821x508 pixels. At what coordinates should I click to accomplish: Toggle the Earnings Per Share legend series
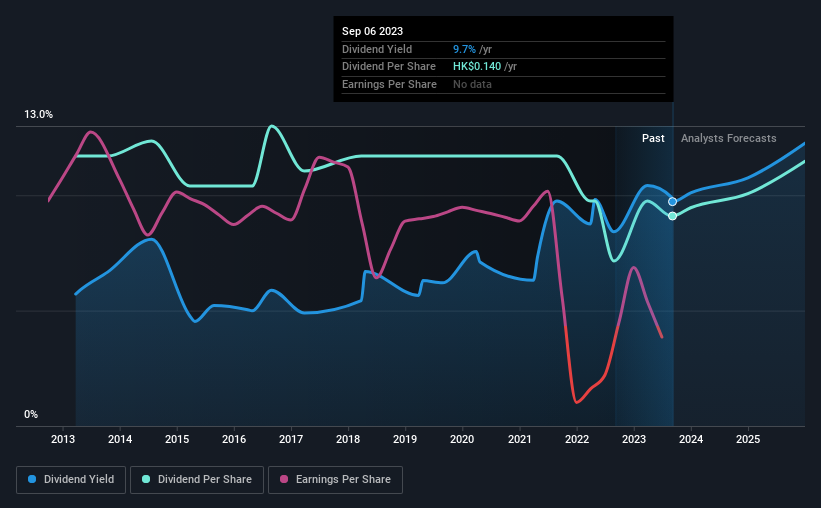point(335,480)
